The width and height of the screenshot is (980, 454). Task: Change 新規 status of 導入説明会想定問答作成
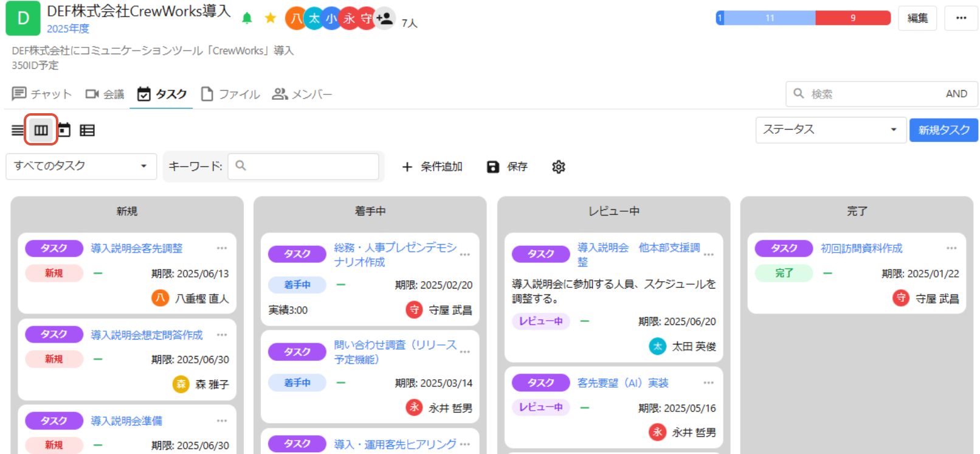54,359
